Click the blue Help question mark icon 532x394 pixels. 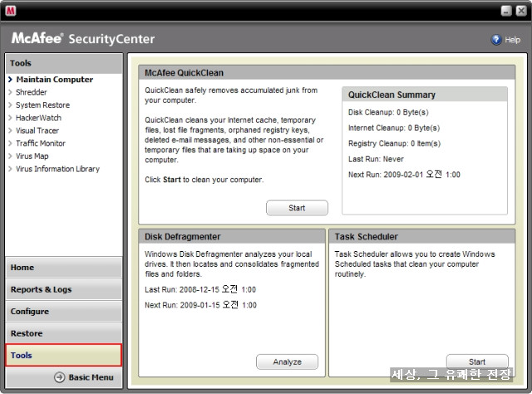[x=496, y=40]
